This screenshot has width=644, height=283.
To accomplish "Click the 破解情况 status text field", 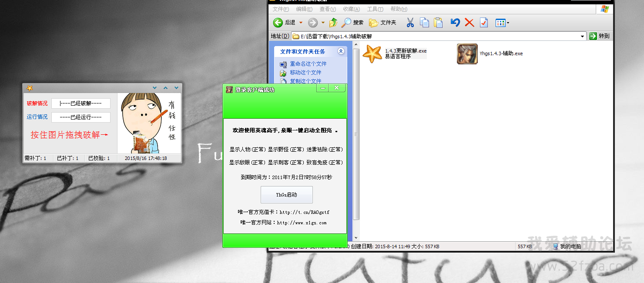I will click(x=80, y=103).
